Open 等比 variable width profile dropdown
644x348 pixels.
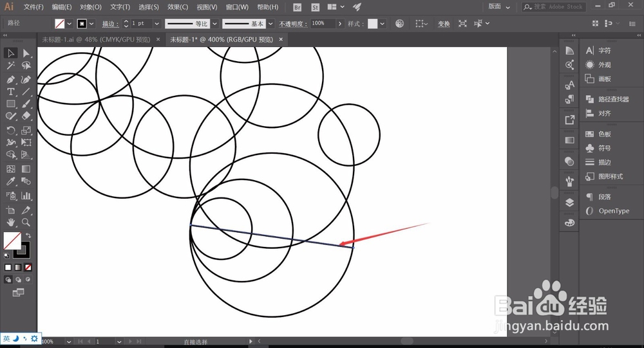click(x=214, y=24)
